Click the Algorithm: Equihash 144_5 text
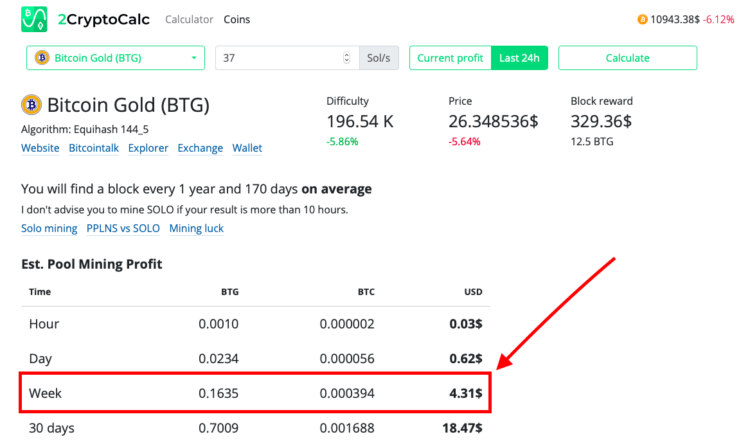 click(85, 130)
